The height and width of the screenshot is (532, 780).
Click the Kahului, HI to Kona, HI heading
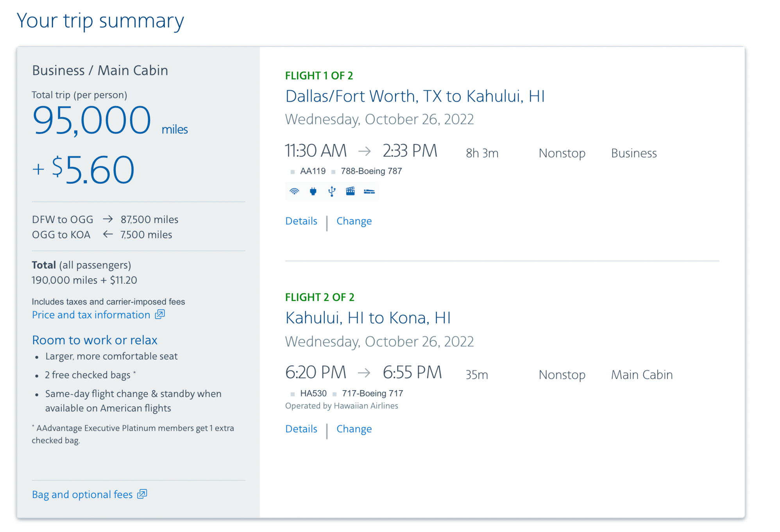(x=368, y=318)
